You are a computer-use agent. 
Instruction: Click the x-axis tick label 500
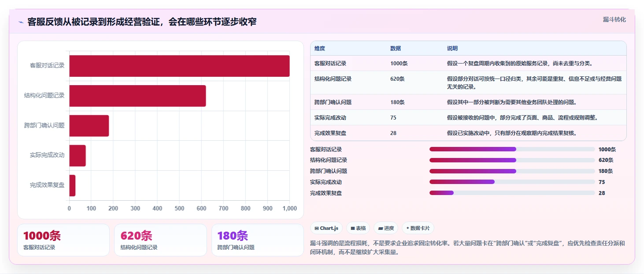179,209
